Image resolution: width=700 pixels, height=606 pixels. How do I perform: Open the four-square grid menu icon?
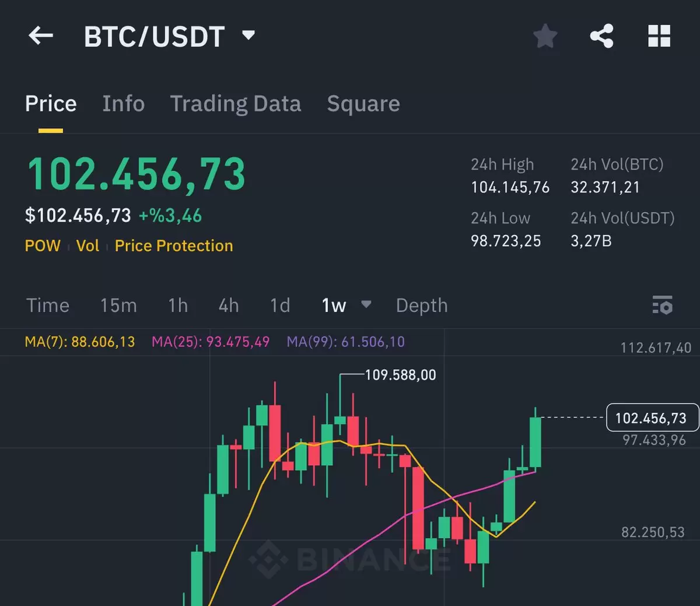[x=659, y=36]
